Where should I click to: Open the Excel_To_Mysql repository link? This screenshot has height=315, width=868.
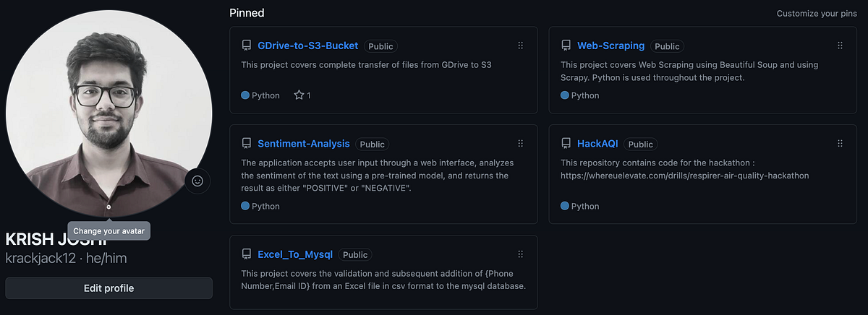point(295,254)
